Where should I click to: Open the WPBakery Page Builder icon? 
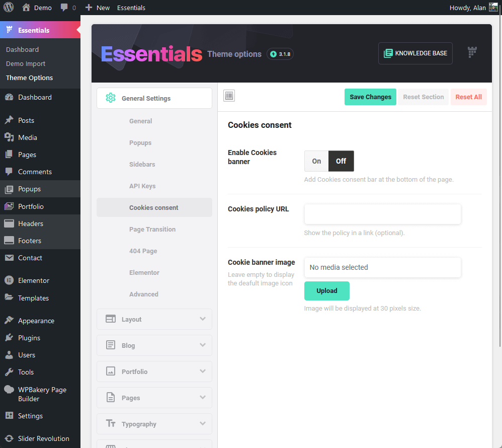[9, 390]
